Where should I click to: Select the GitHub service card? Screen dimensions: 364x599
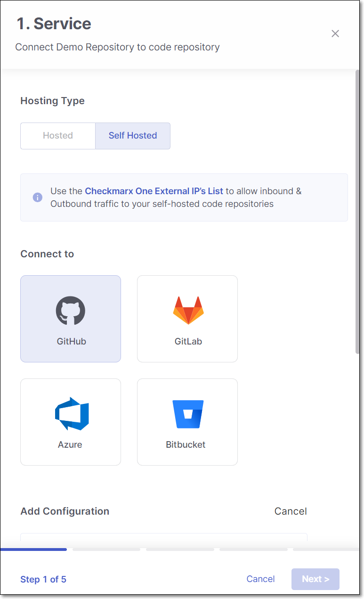[71, 319]
